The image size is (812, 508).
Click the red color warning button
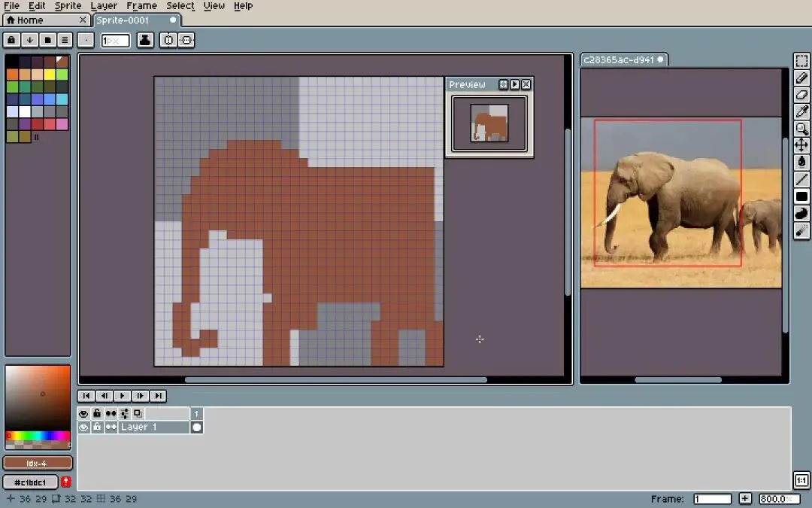coord(65,482)
